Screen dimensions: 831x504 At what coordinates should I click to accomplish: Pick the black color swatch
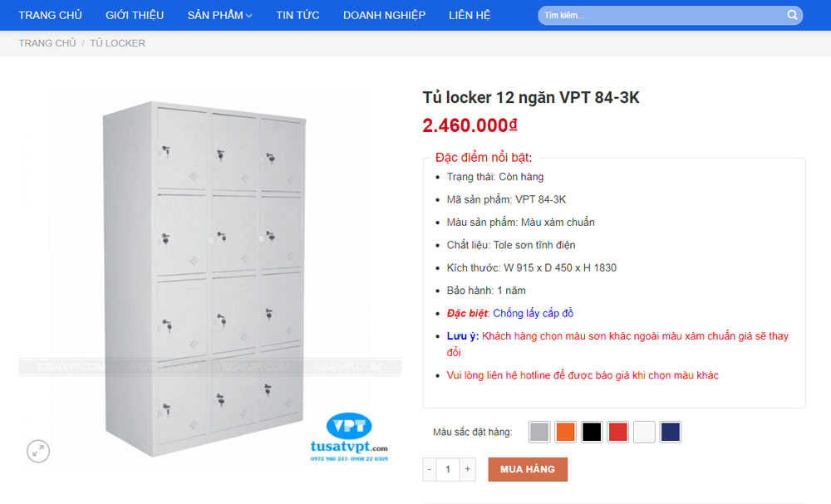(592, 432)
